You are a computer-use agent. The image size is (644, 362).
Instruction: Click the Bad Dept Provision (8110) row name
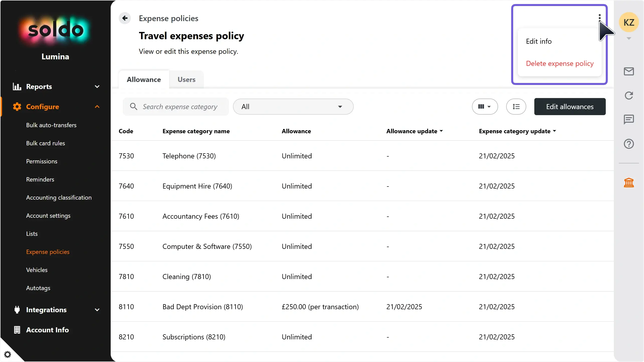(x=203, y=307)
